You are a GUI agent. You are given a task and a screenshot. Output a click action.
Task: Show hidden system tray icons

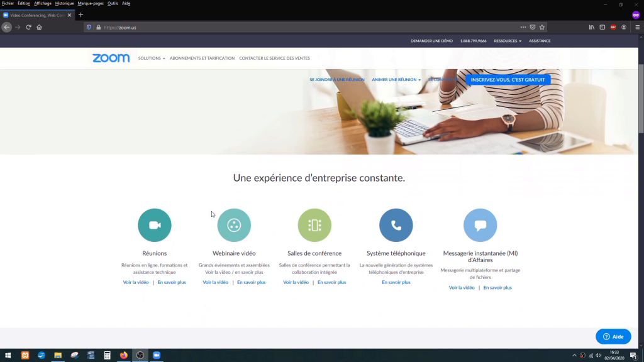pos(574,356)
